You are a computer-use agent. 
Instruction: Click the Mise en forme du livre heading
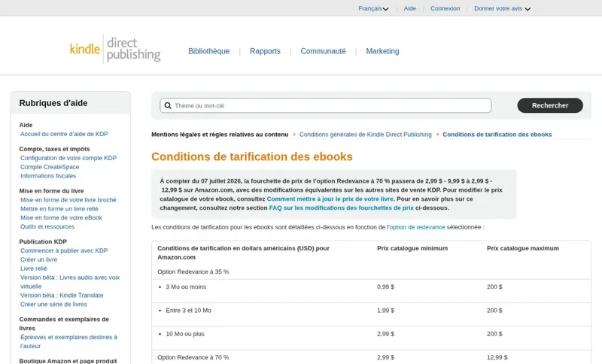51,190
